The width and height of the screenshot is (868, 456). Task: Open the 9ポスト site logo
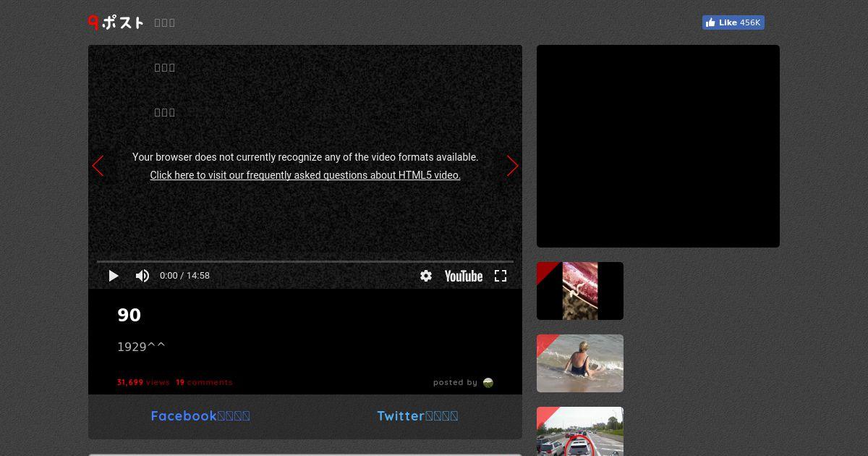tap(116, 22)
